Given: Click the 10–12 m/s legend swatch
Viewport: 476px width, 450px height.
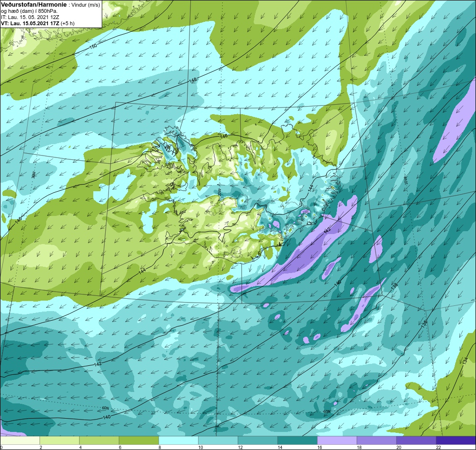Looking at the screenshot, I should (x=218, y=440).
